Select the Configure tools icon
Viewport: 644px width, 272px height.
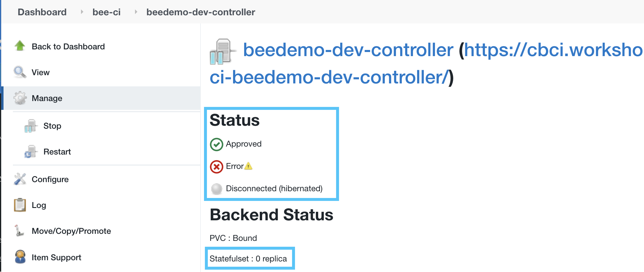click(19, 179)
